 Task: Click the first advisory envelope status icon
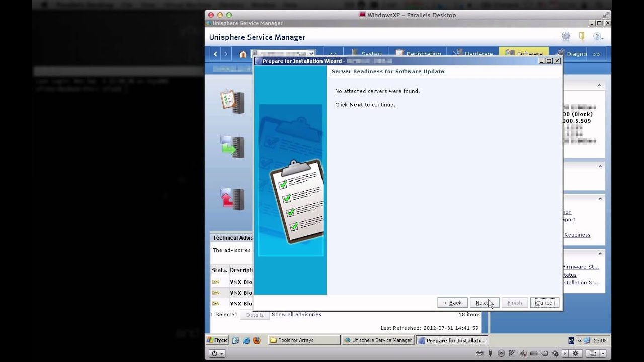tap(216, 282)
